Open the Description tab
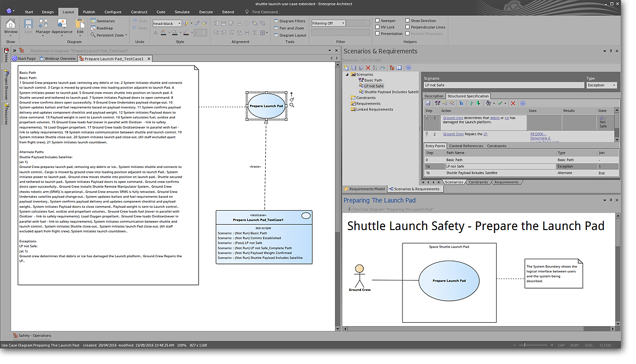Viewport: 636px width, 364px height. 434,96
